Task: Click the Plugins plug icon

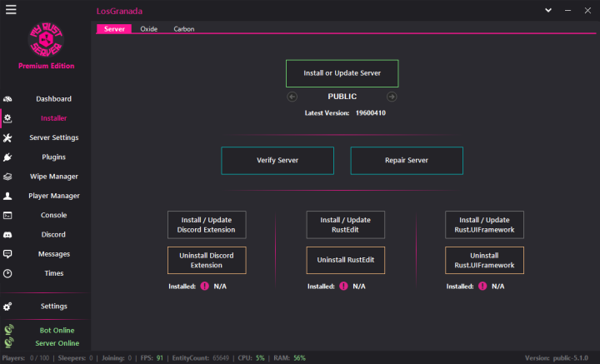Action: click(7, 157)
